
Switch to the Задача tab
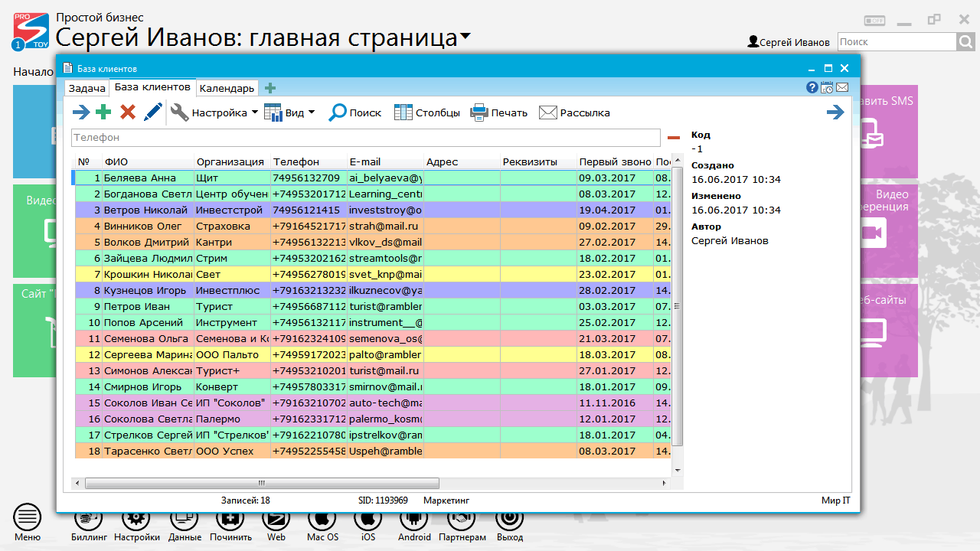pos(87,88)
